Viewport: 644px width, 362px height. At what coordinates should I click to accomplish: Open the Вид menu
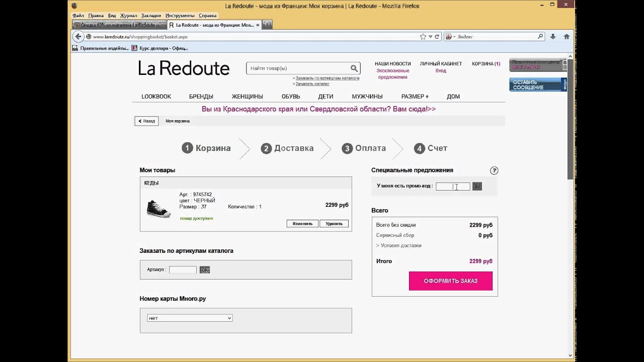(112, 16)
